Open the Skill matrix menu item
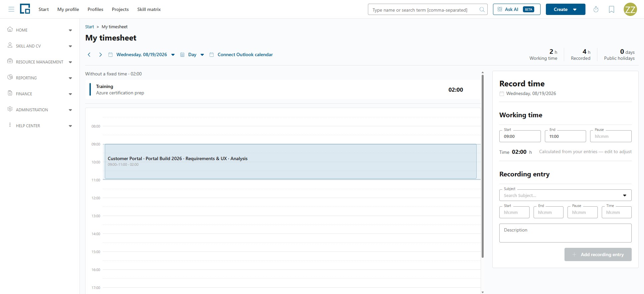644x294 pixels. (149, 9)
